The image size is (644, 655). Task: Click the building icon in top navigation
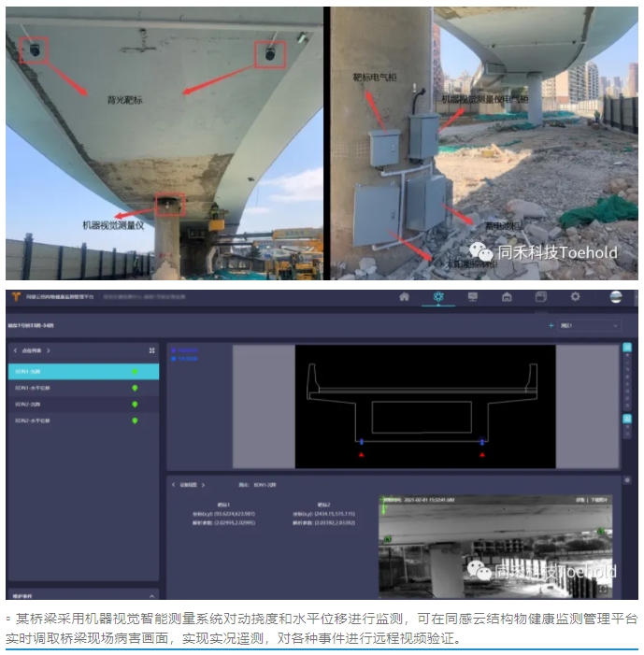[x=507, y=297]
